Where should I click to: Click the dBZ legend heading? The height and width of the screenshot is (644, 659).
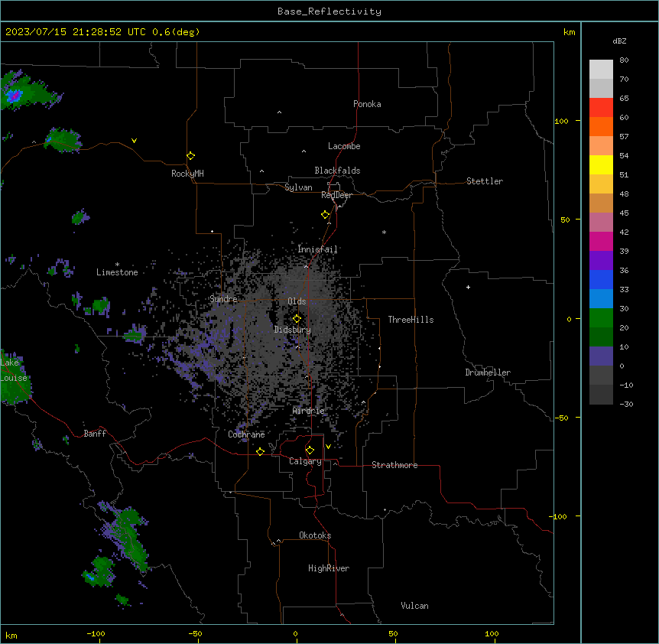pyautogui.click(x=619, y=41)
